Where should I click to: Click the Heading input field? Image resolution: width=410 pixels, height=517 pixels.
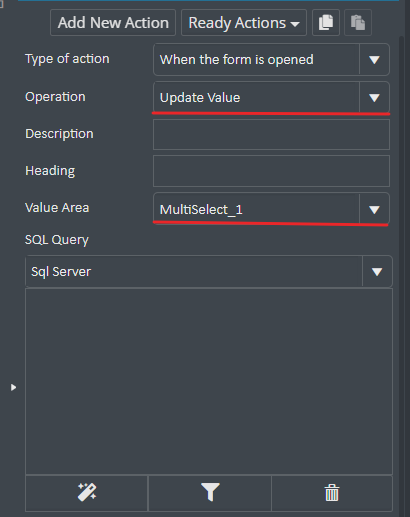[x=271, y=171]
